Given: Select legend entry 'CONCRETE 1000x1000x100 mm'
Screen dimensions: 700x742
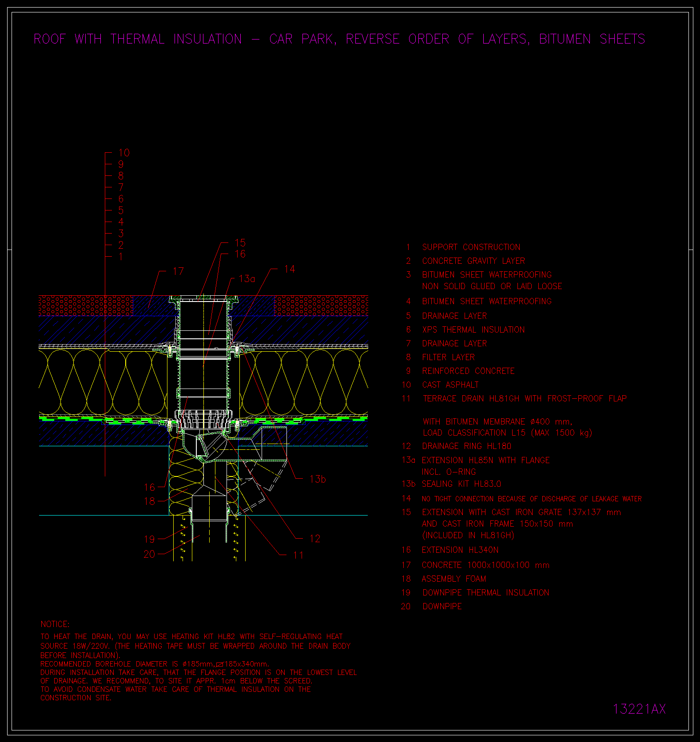Looking at the screenshot, I should coord(486,565).
